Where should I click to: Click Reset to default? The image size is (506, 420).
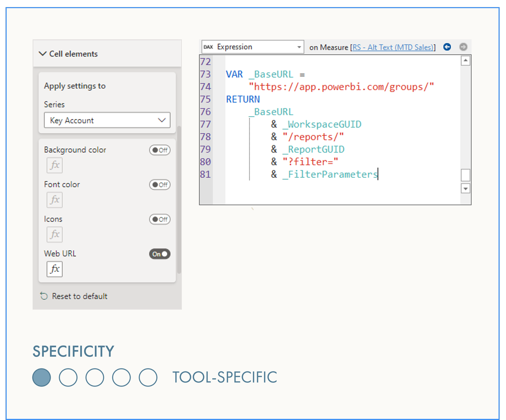79,296
